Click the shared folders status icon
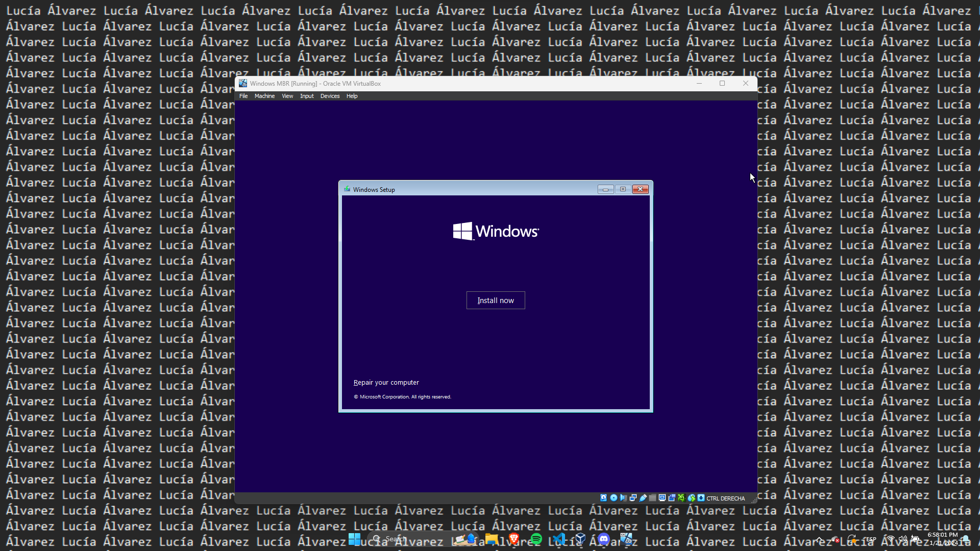Screen dimensions: 980x551 coord(652,498)
